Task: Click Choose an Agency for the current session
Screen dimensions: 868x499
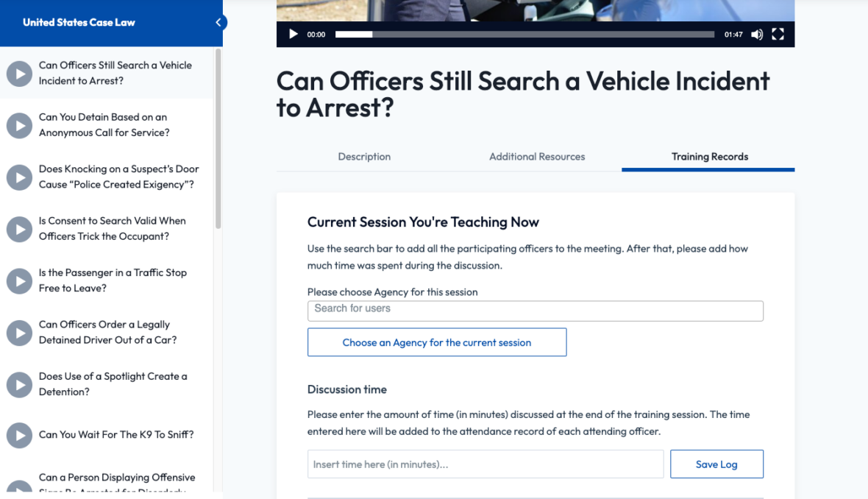Action: (x=437, y=342)
